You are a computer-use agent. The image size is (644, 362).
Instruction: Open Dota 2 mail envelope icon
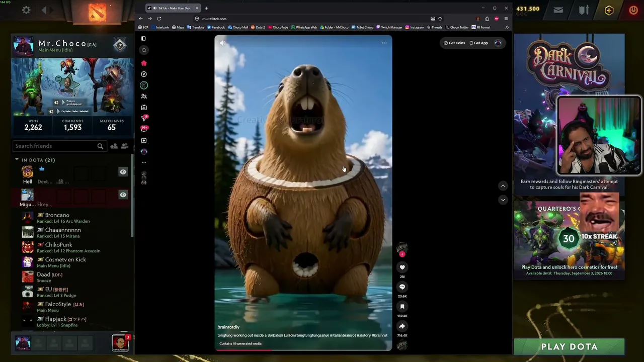[x=558, y=10]
